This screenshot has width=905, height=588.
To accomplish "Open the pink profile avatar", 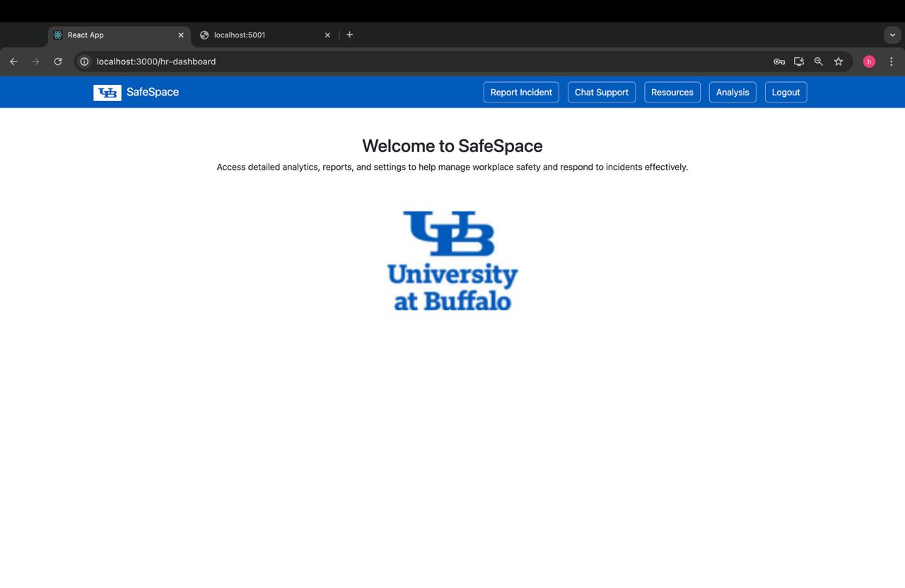I will click(x=869, y=61).
